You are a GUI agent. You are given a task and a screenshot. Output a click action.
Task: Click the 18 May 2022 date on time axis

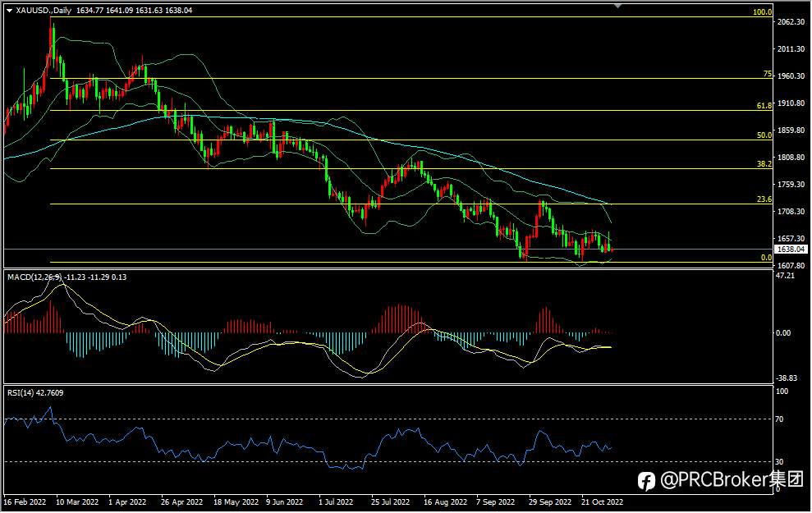pyautogui.click(x=236, y=502)
